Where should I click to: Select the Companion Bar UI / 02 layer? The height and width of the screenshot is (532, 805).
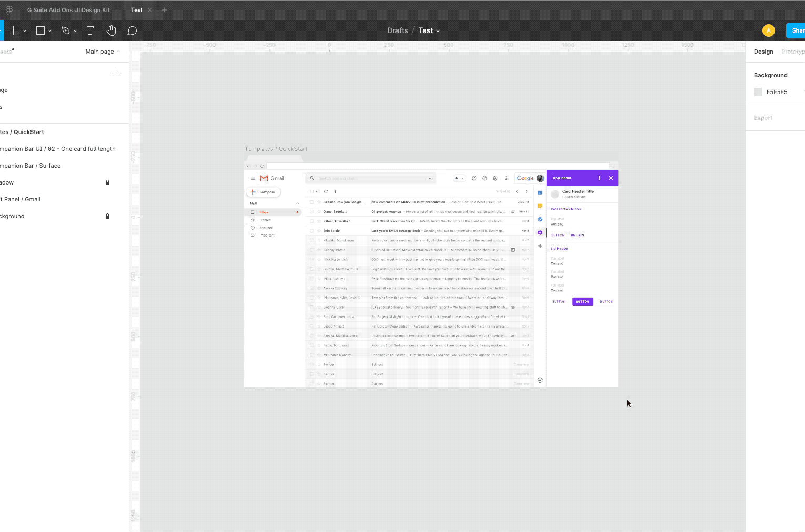pos(58,149)
